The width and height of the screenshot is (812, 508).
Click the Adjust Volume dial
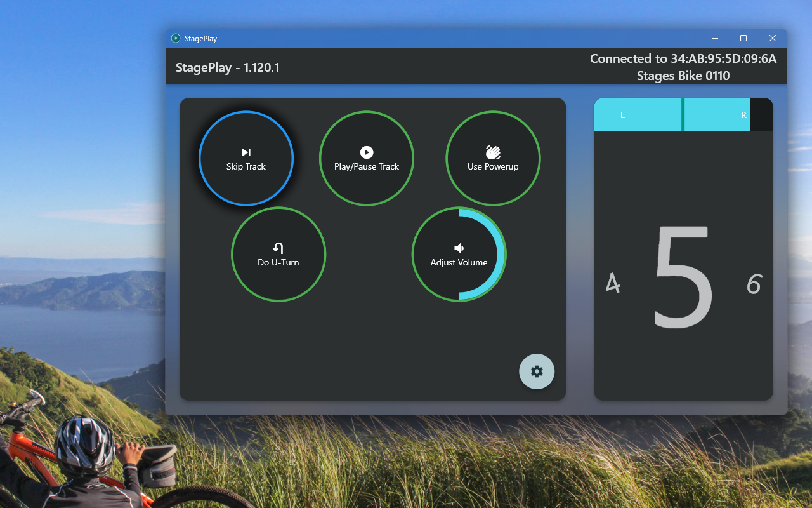coord(459,254)
